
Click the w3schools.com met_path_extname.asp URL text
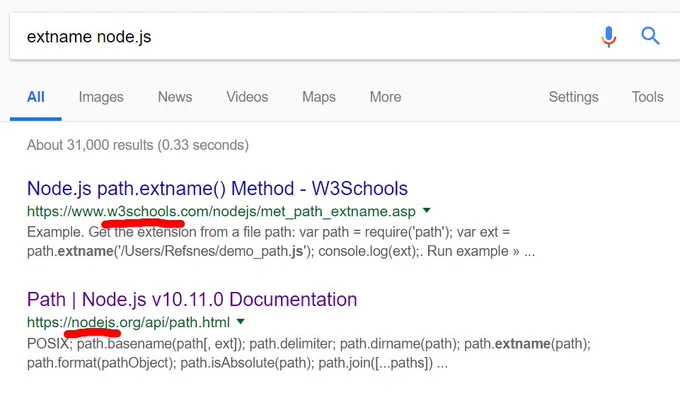point(221,211)
